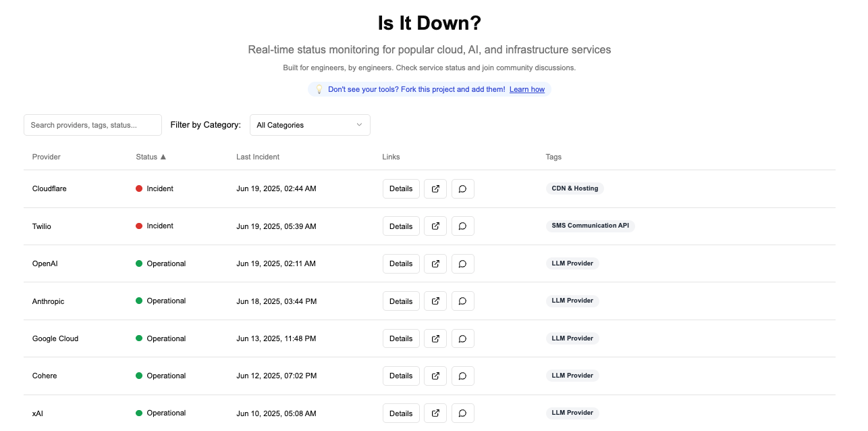Image resolution: width=868 pixels, height=431 pixels.
Task: Open Google Cloud external link icon
Action: 435,338
